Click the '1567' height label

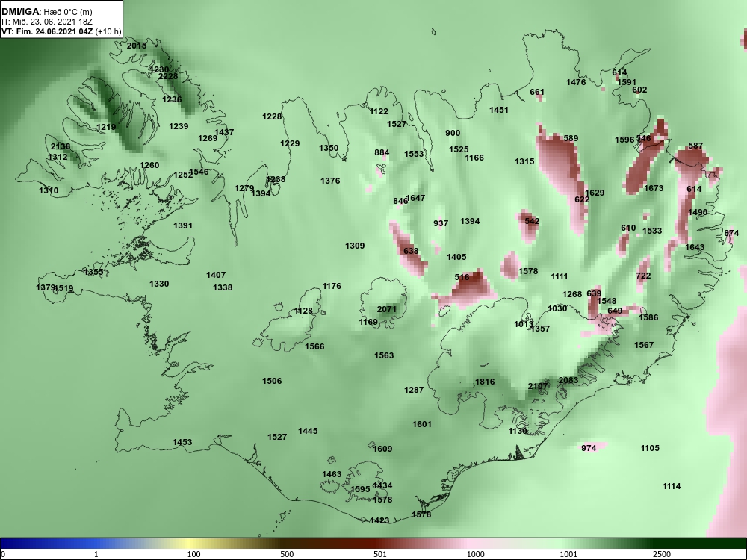tap(644, 345)
